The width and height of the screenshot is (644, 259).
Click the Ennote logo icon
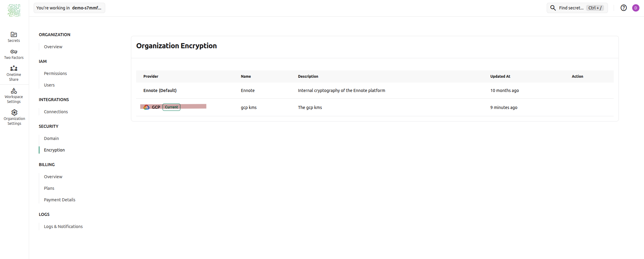(x=14, y=10)
